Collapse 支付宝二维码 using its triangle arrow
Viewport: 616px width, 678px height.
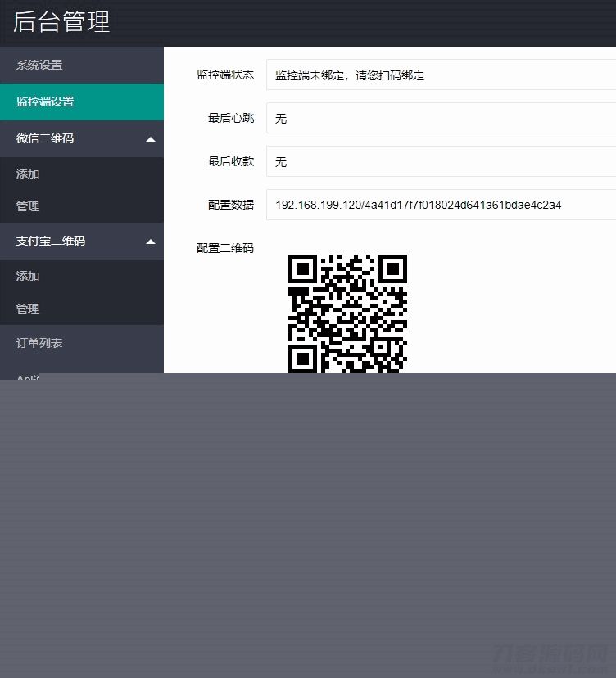150,242
